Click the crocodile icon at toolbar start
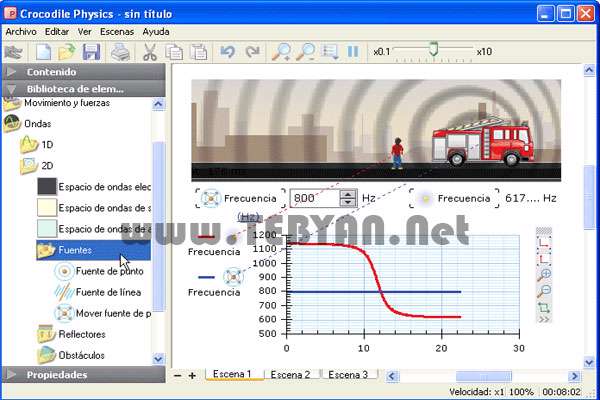The image size is (600, 400). (x=14, y=52)
